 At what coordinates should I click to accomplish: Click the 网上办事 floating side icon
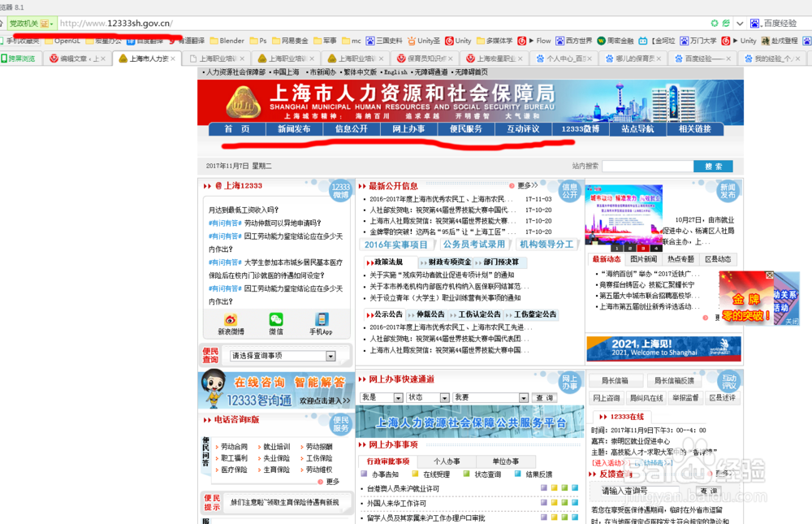point(568,380)
